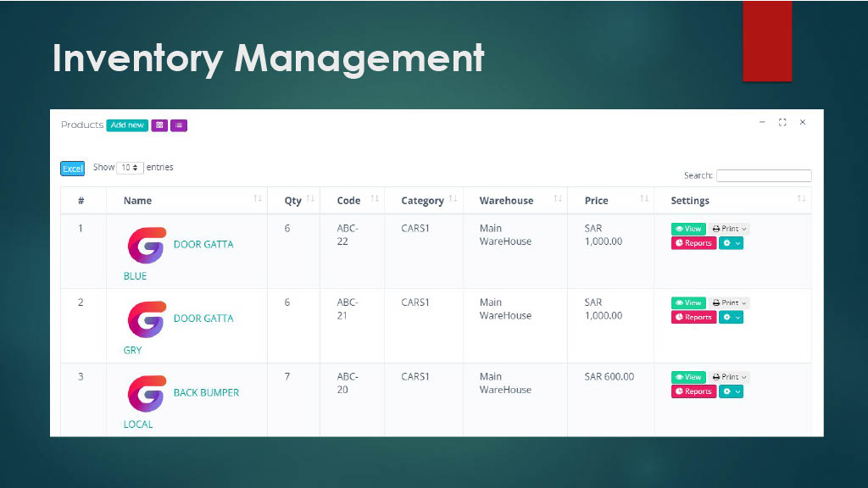Open gear settings dropdown for ABC-20 row
The height and width of the screenshot is (488, 868).
point(731,391)
